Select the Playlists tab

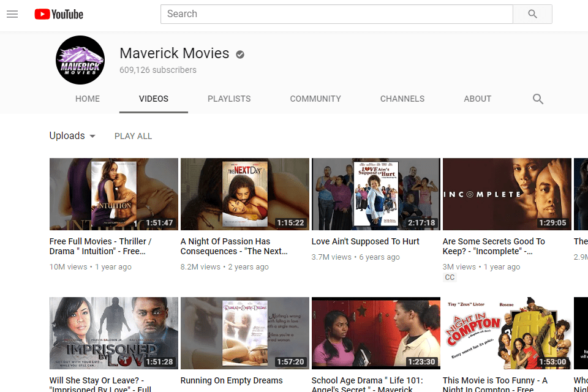(x=229, y=99)
